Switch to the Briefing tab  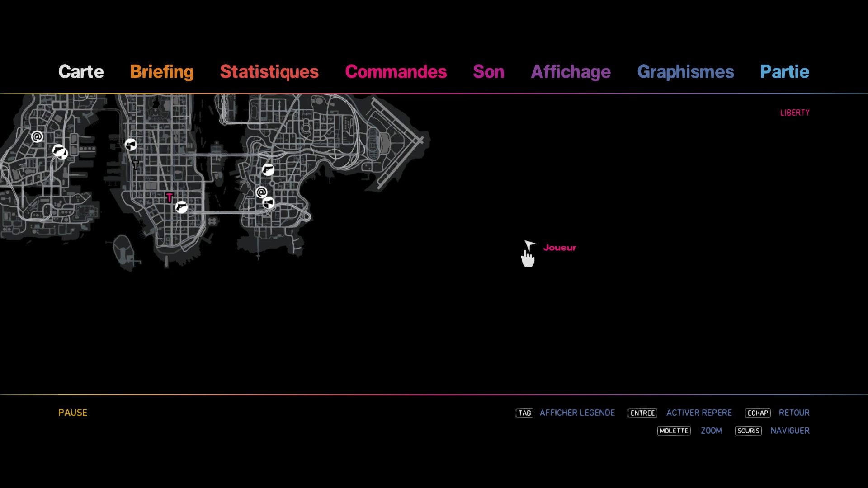coord(161,72)
